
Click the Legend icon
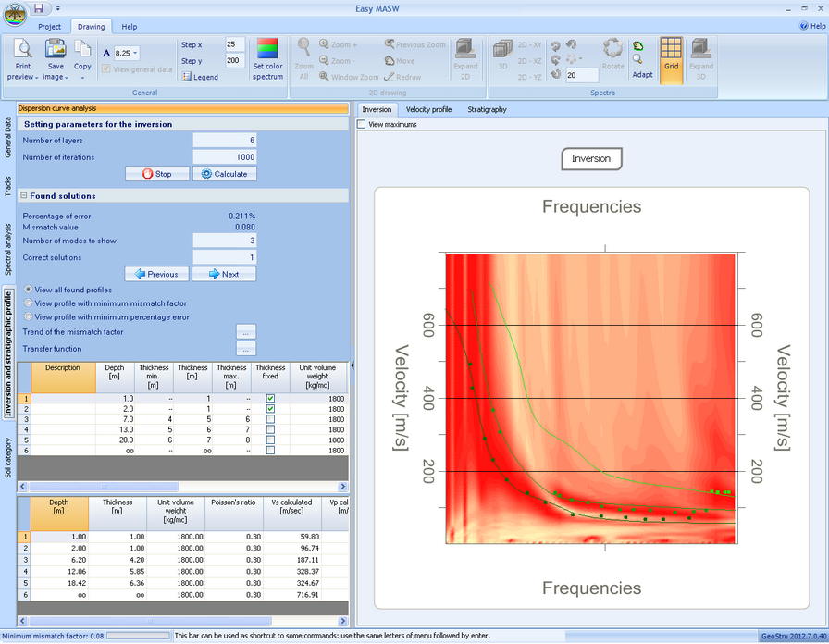(186, 77)
